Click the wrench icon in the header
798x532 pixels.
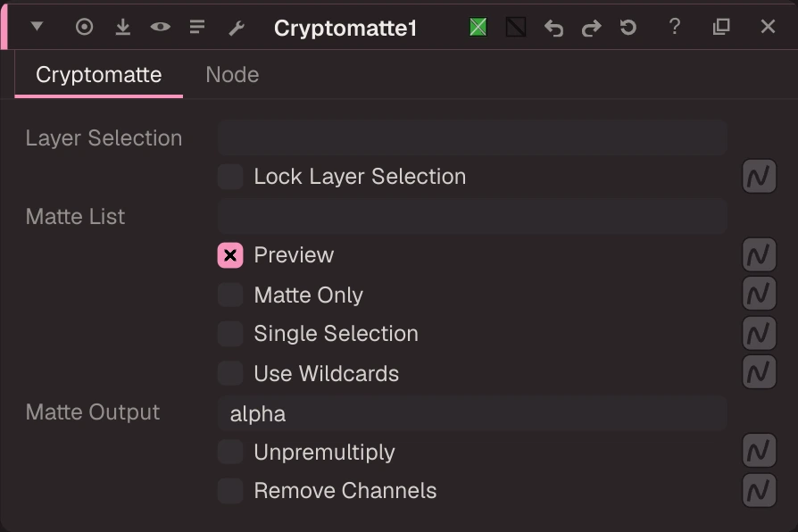(237, 28)
